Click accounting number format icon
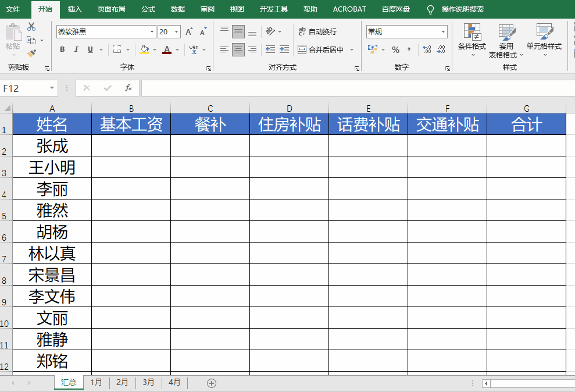 pyautogui.click(x=373, y=49)
